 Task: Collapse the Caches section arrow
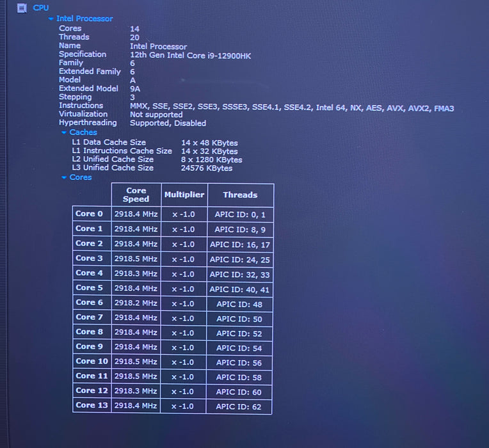pos(64,132)
